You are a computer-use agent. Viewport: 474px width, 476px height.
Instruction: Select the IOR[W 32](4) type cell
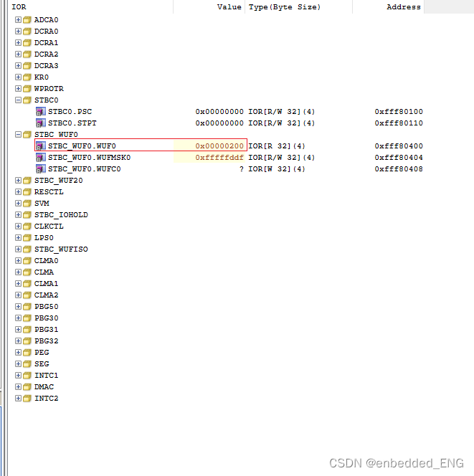click(277, 169)
